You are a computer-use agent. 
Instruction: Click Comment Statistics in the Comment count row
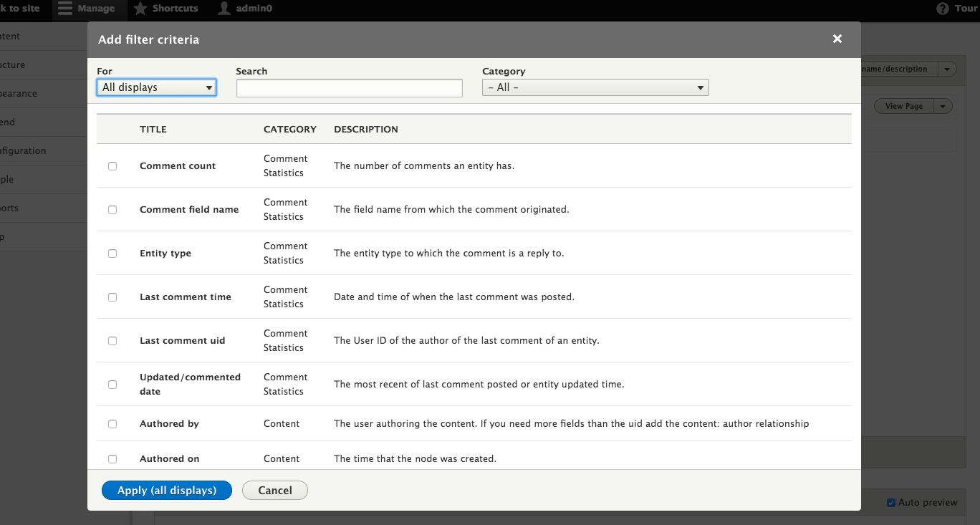[x=286, y=166]
